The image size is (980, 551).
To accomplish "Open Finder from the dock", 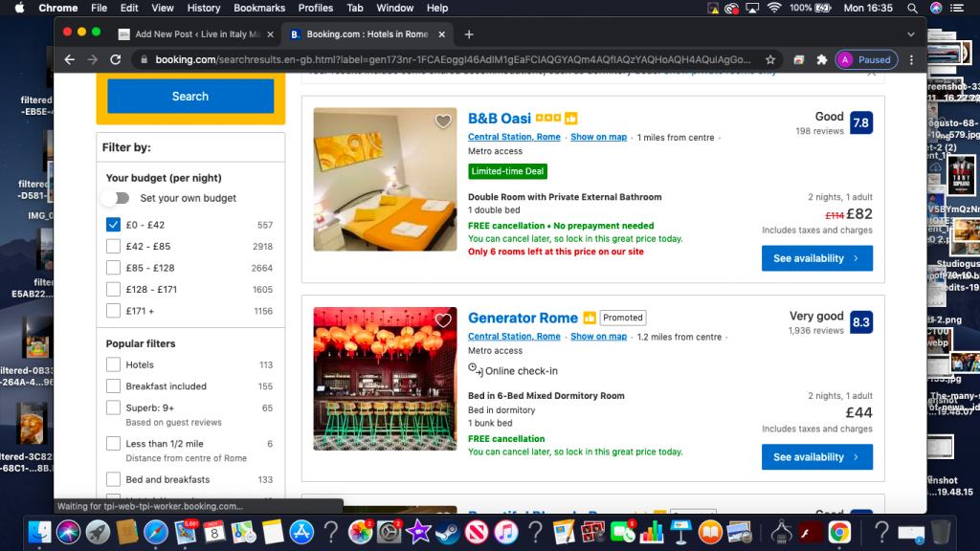I will pyautogui.click(x=39, y=532).
